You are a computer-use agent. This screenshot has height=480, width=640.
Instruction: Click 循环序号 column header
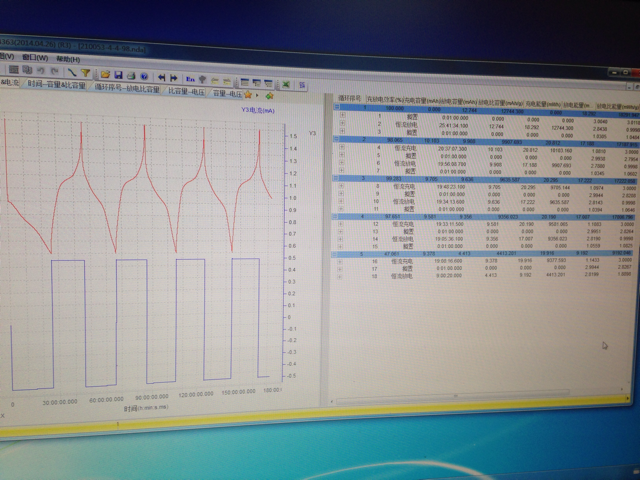(350, 98)
